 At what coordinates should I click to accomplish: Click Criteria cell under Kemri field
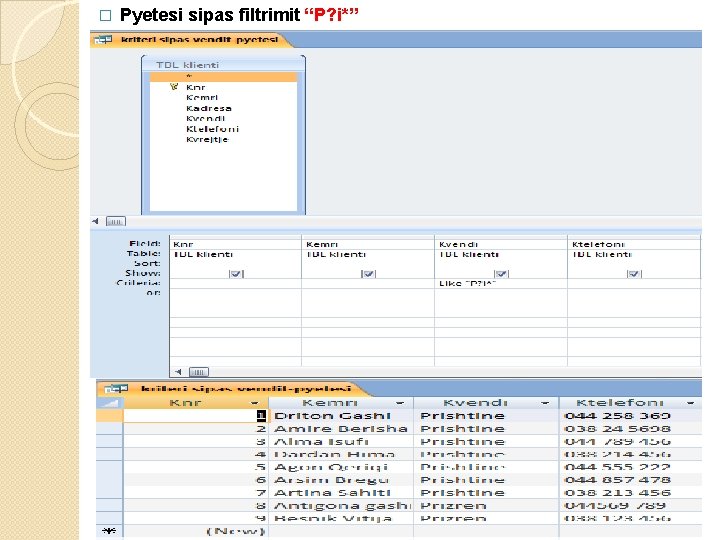point(368,283)
